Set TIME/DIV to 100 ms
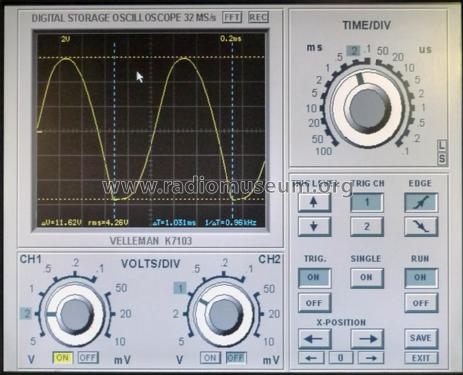This screenshot has height=375, width=463. pyautogui.click(x=324, y=151)
